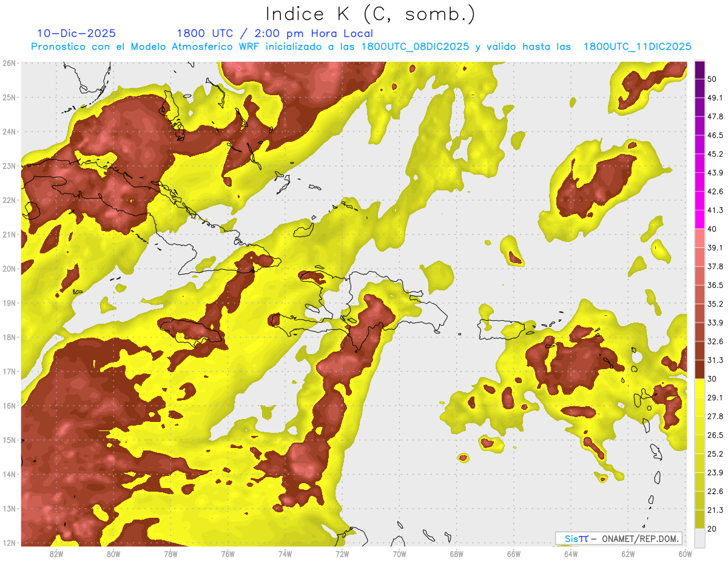Select the 22N latitude label
The height and width of the screenshot is (562, 728).
(x=9, y=200)
